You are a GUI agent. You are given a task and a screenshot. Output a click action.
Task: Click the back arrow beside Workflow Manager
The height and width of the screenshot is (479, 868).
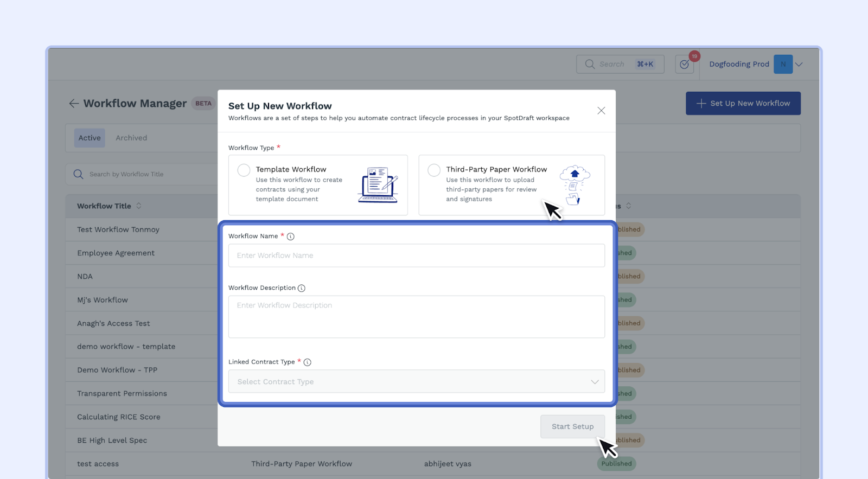click(74, 104)
